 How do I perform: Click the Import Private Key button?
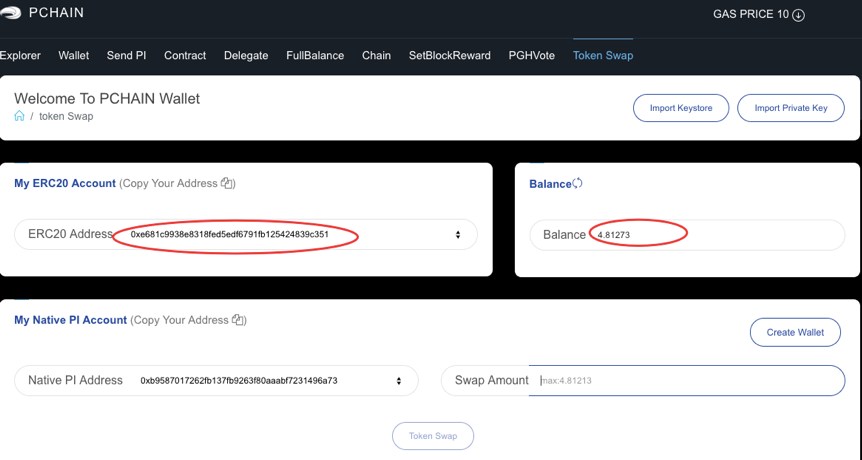[791, 108]
